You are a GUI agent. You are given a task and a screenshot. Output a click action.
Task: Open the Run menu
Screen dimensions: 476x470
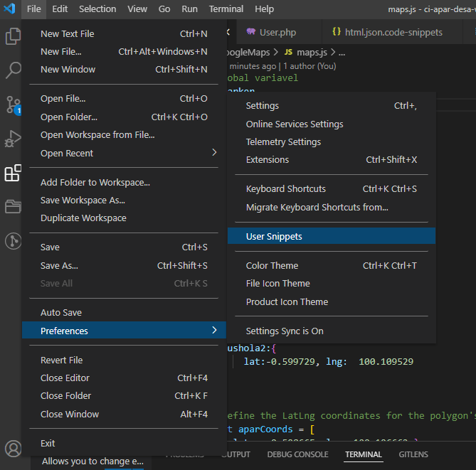(x=189, y=9)
